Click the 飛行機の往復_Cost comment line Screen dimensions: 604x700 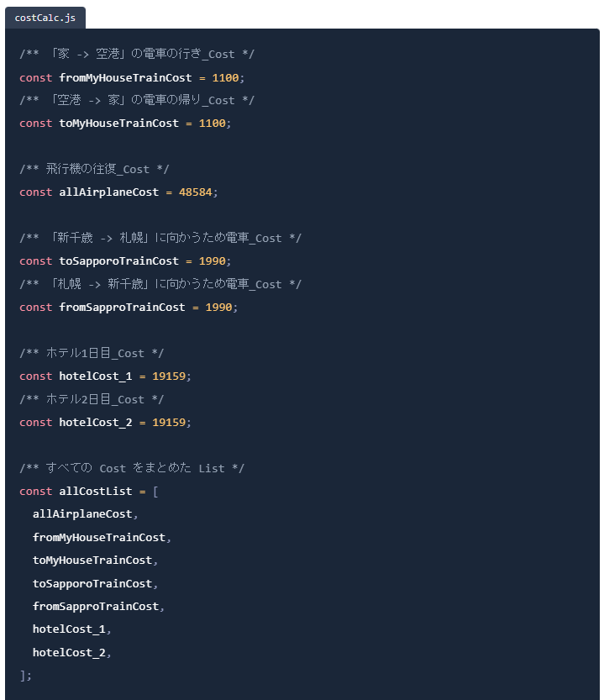pos(94,169)
